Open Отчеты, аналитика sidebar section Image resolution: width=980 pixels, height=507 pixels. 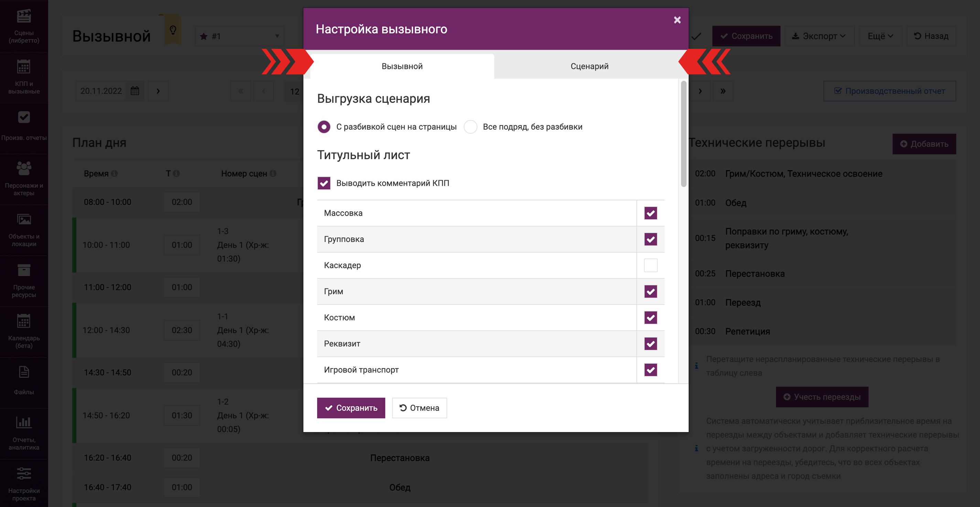(x=24, y=433)
